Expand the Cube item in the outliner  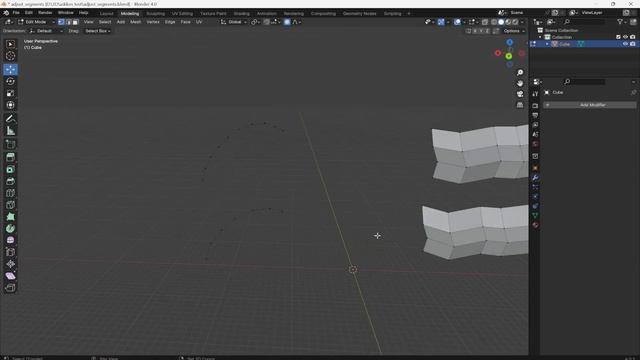[x=547, y=44]
